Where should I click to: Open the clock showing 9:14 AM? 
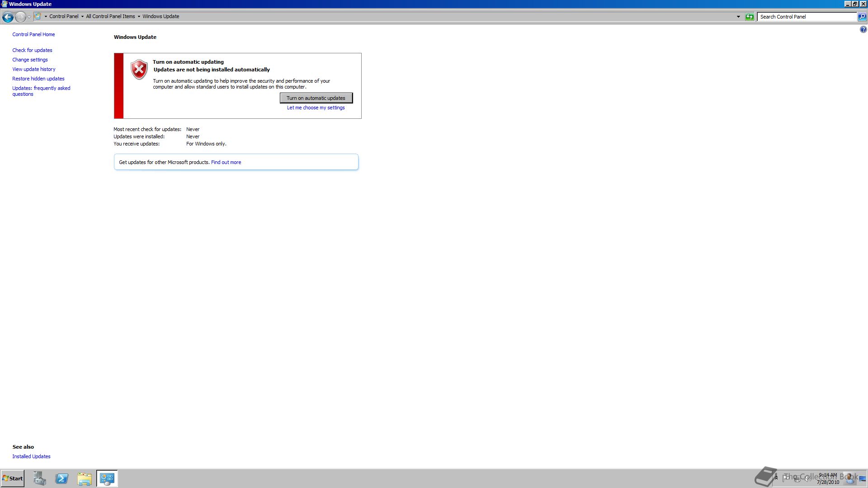pyautogui.click(x=828, y=479)
